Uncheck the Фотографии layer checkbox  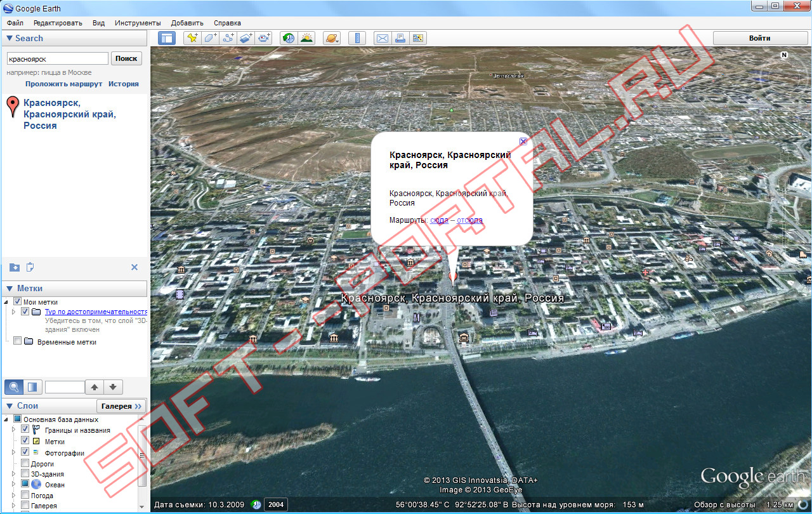tap(25, 452)
